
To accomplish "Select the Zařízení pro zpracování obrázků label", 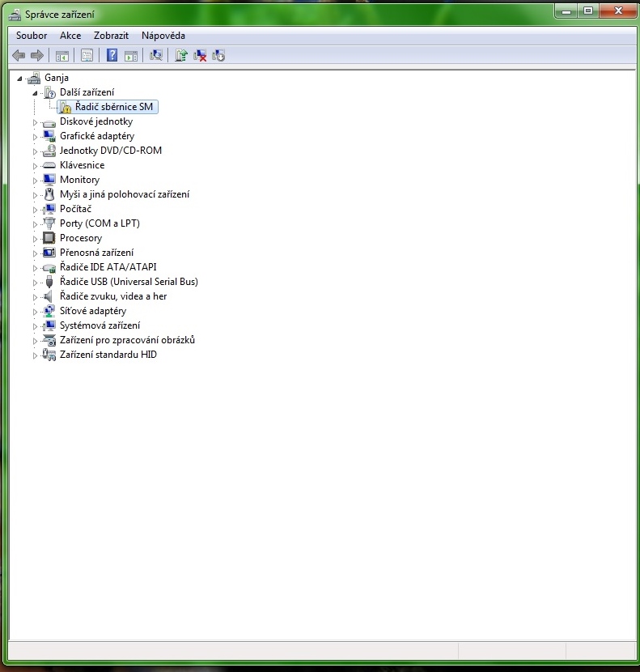I will coord(127,340).
